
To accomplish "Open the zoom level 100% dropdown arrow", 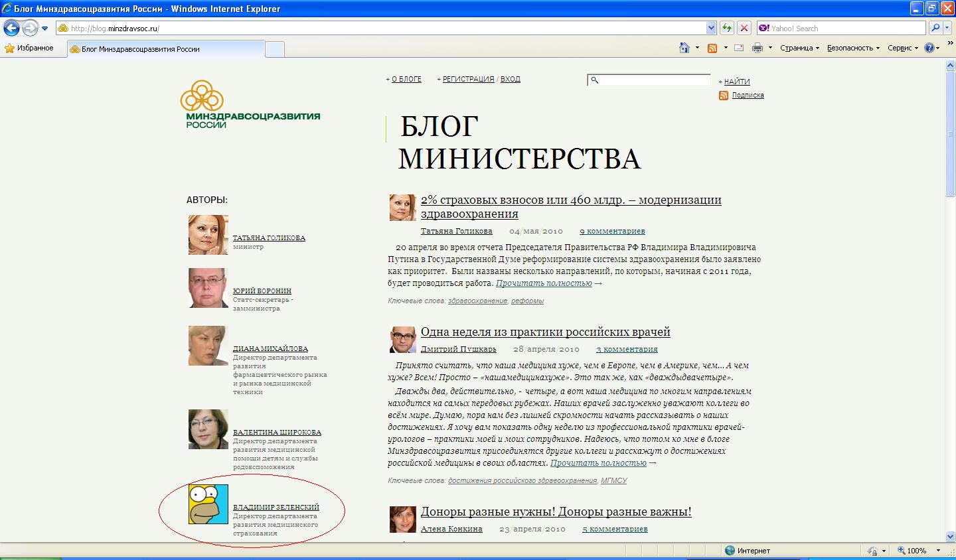I will pyautogui.click(x=938, y=551).
